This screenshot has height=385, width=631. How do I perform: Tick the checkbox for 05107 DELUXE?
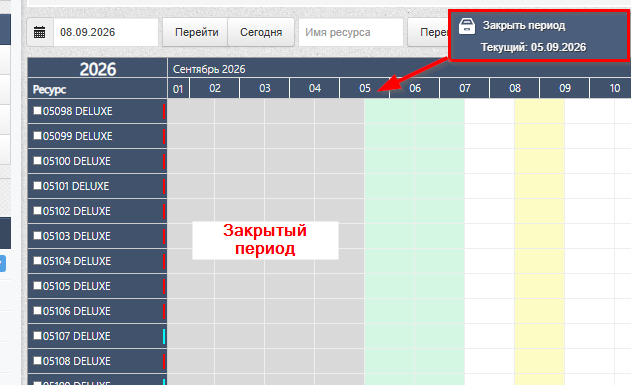[37, 335]
